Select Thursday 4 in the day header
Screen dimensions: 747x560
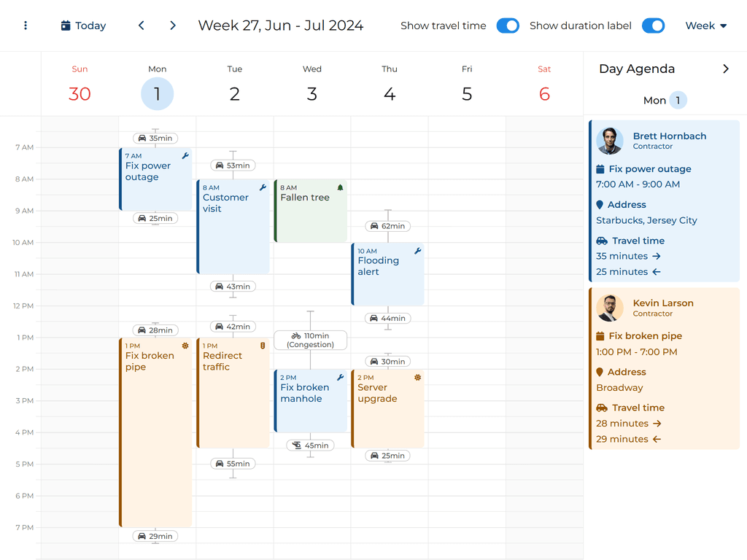click(x=390, y=94)
